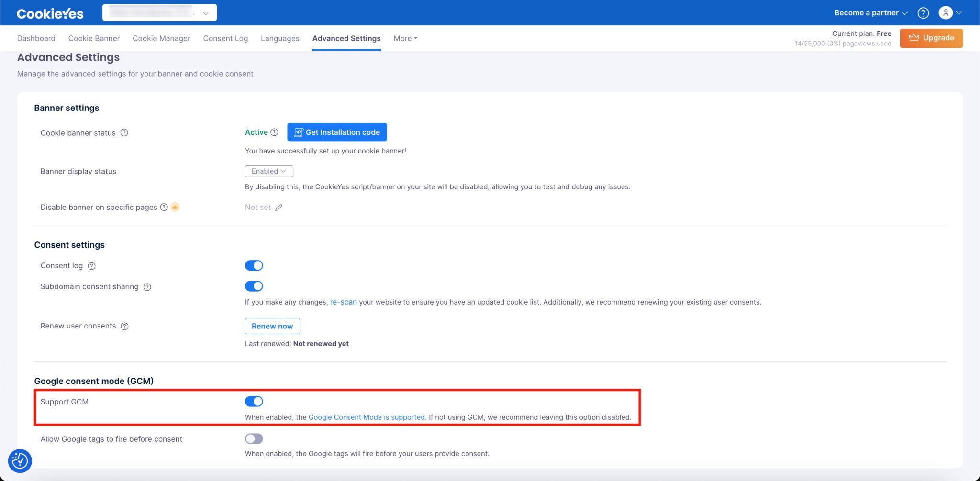Viewport: 980px width, 481px height.
Task: Open the cookie consent widget icon bottom left
Action: [x=20, y=460]
